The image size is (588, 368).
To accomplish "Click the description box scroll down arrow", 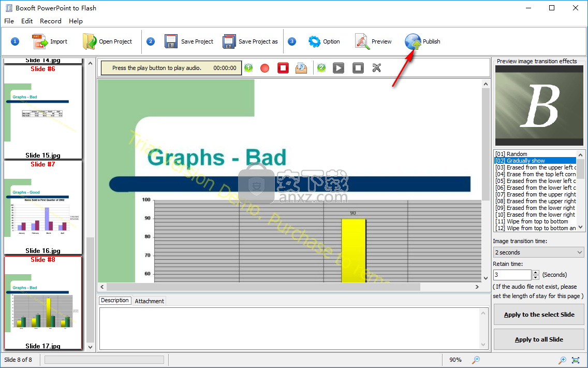I will click(483, 345).
